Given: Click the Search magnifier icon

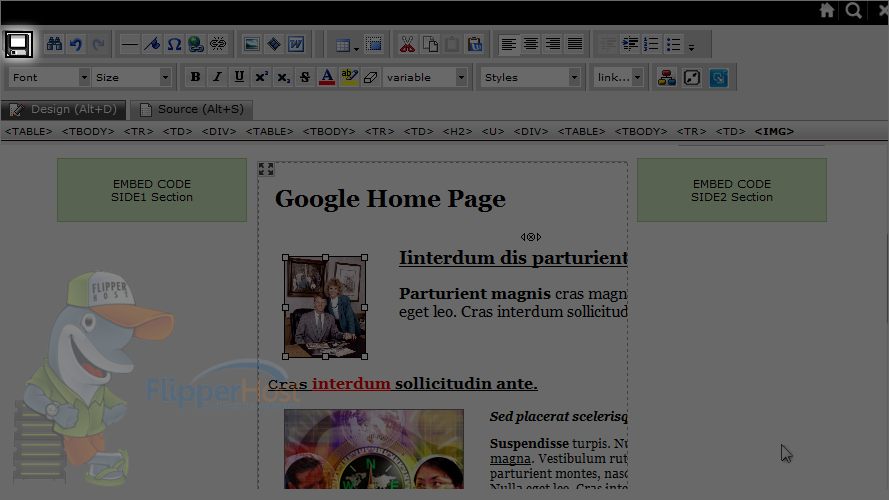Looking at the screenshot, I should tap(853, 10).
